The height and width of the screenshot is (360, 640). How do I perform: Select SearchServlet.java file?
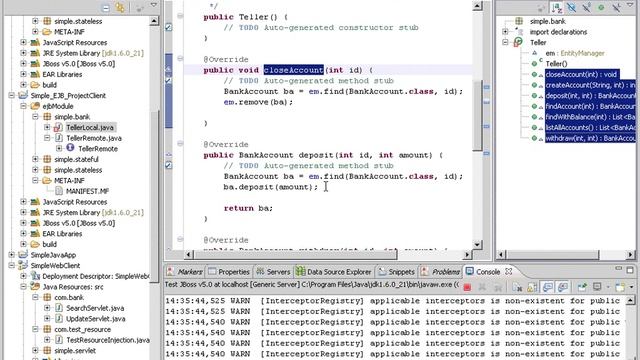coord(95,308)
